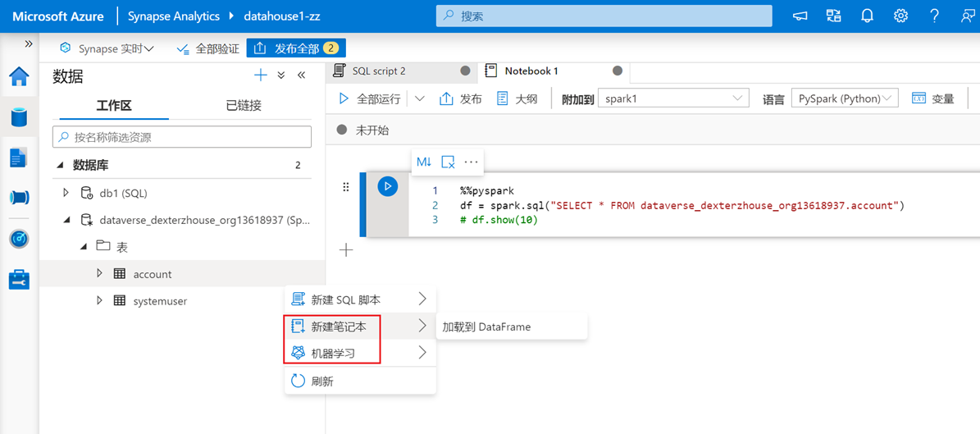Click datahouse1-zz workspace name
Viewport: 980px width, 434px height.
282,16
